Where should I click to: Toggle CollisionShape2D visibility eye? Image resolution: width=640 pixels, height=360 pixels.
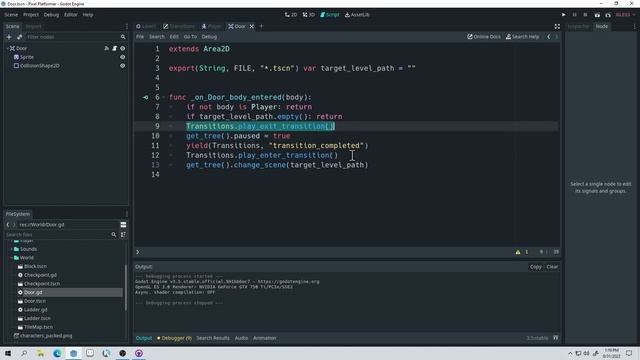coord(122,66)
